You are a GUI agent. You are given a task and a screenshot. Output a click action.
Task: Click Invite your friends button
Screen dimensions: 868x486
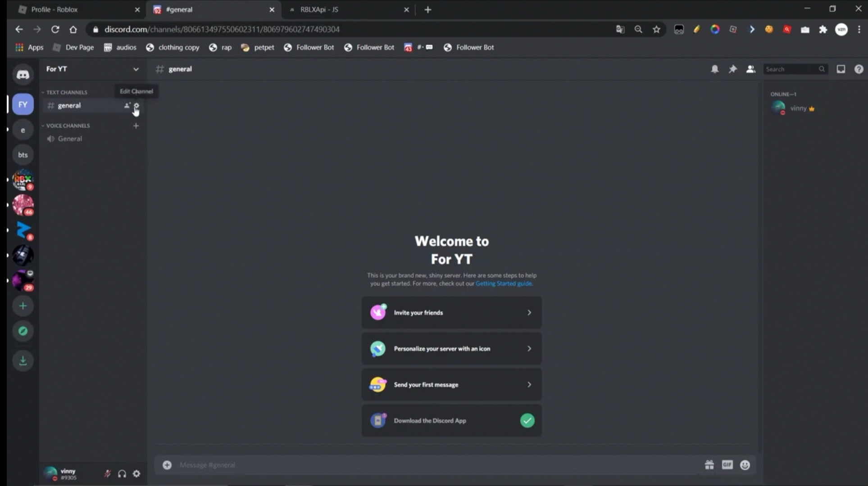click(451, 312)
